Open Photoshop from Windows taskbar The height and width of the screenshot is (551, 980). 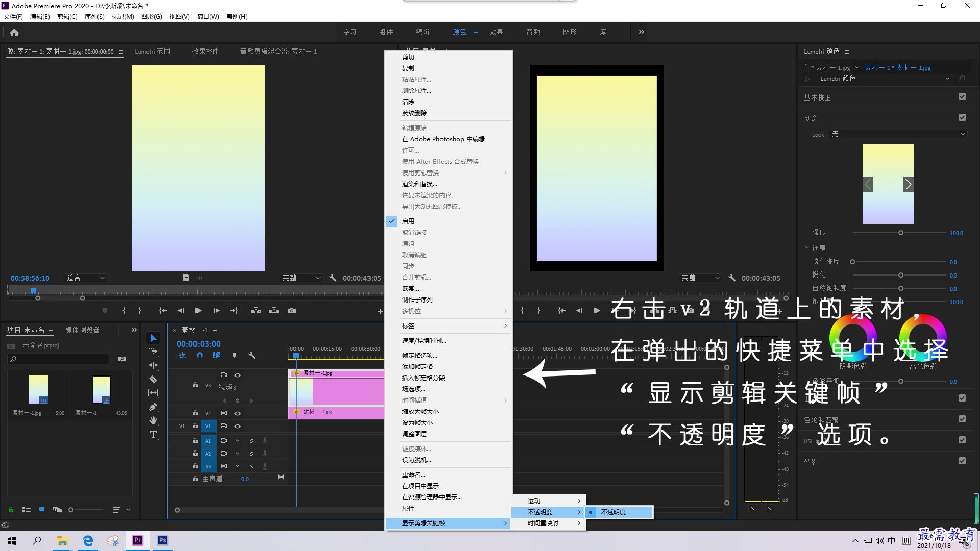(162, 541)
